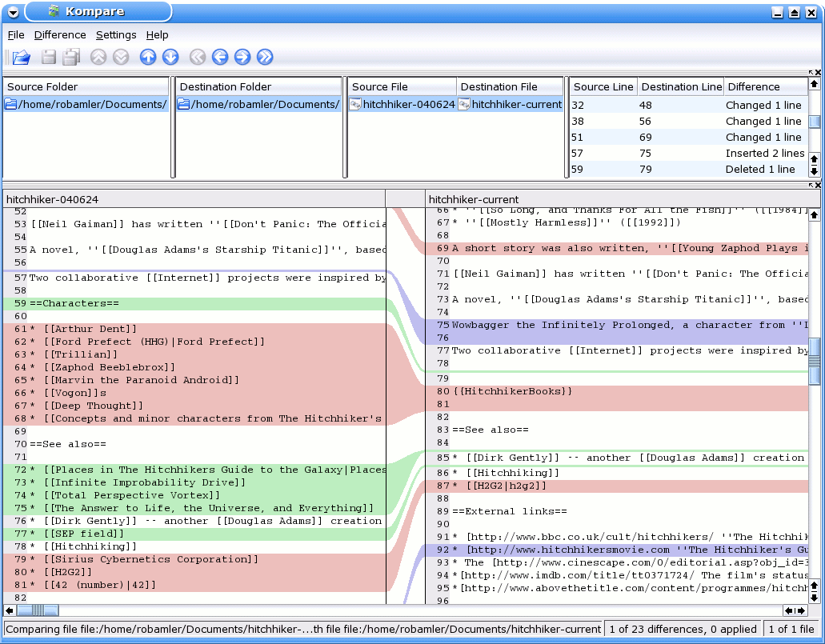Click horizontal scrollbar left arrow at far left
Screen dimensions: 825x644
[10, 610]
